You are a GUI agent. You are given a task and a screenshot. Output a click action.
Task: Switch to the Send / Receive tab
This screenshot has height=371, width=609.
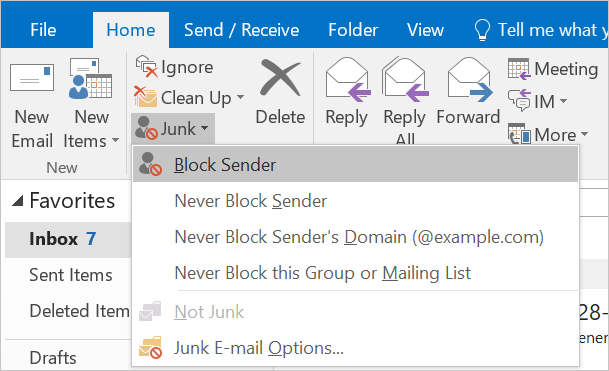point(241,30)
